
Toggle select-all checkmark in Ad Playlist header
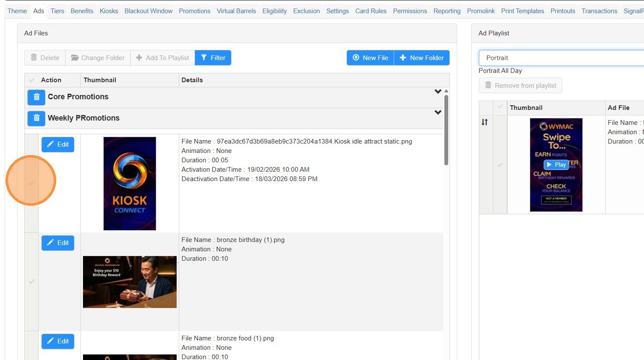500,107
